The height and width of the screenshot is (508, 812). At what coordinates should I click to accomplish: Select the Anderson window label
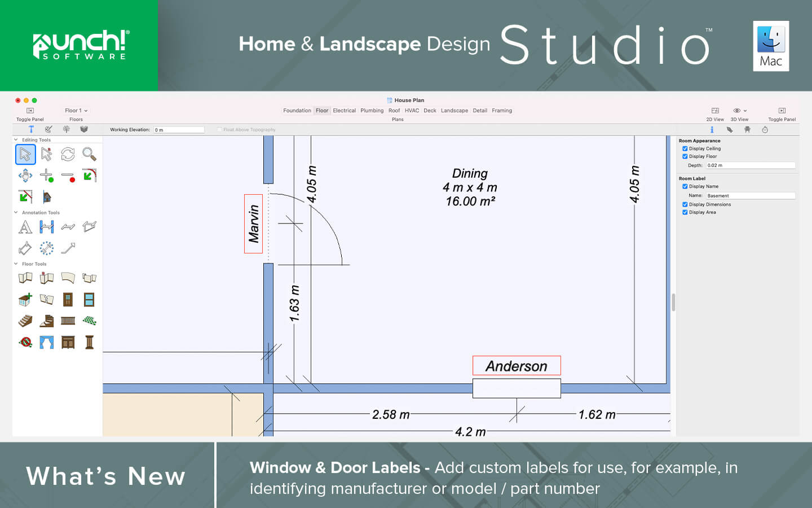tap(517, 366)
